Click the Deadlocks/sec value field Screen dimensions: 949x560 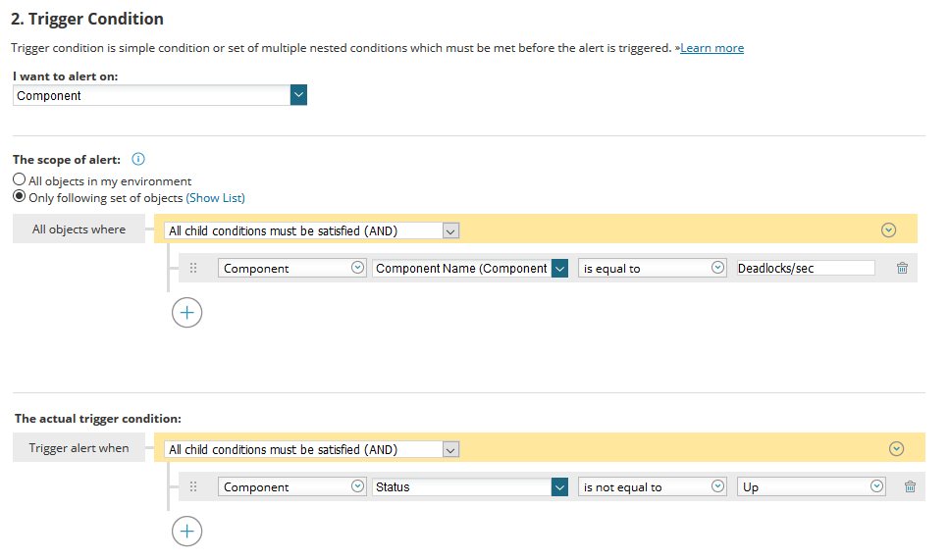click(806, 268)
